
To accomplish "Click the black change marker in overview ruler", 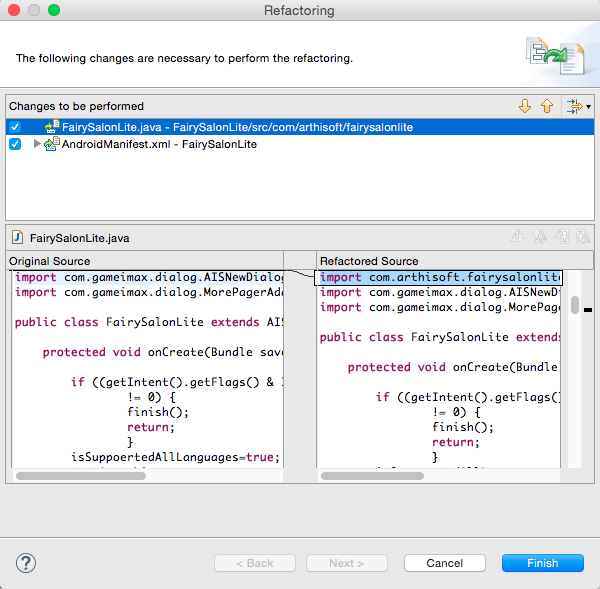I will pos(588,310).
